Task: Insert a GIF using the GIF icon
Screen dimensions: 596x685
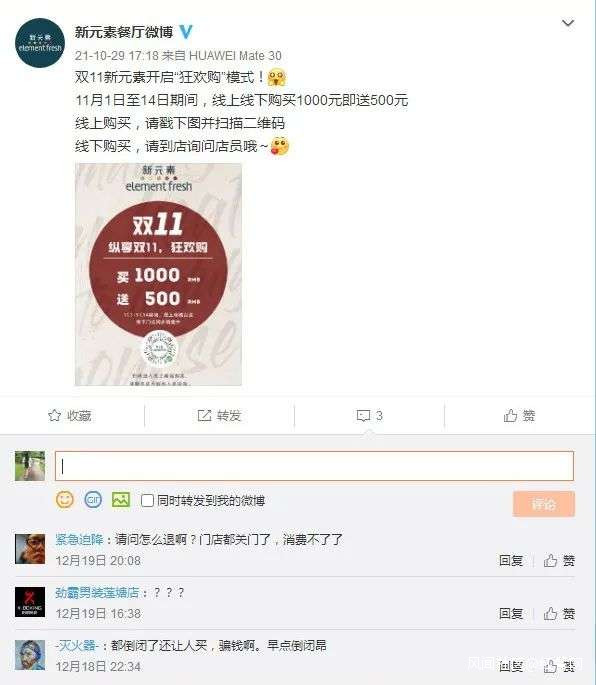Action: click(93, 500)
